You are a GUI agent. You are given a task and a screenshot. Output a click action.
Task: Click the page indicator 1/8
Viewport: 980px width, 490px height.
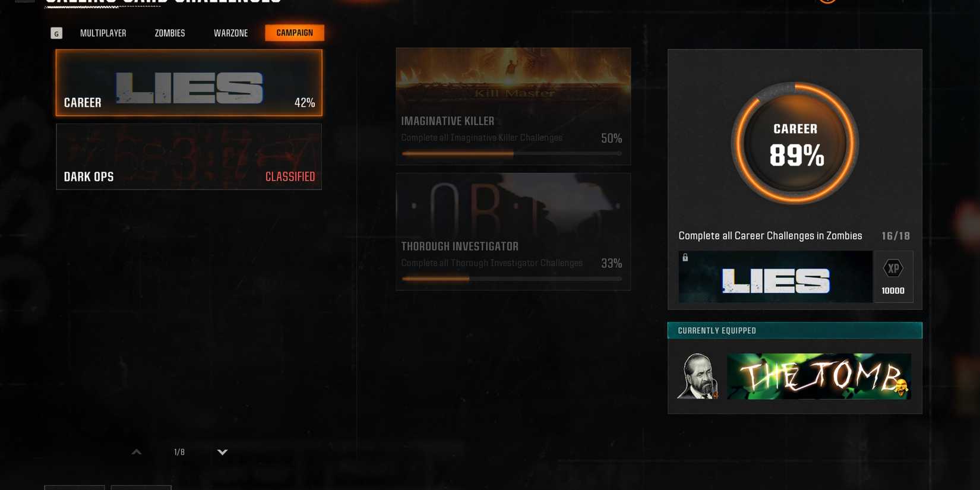pos(179,452)
